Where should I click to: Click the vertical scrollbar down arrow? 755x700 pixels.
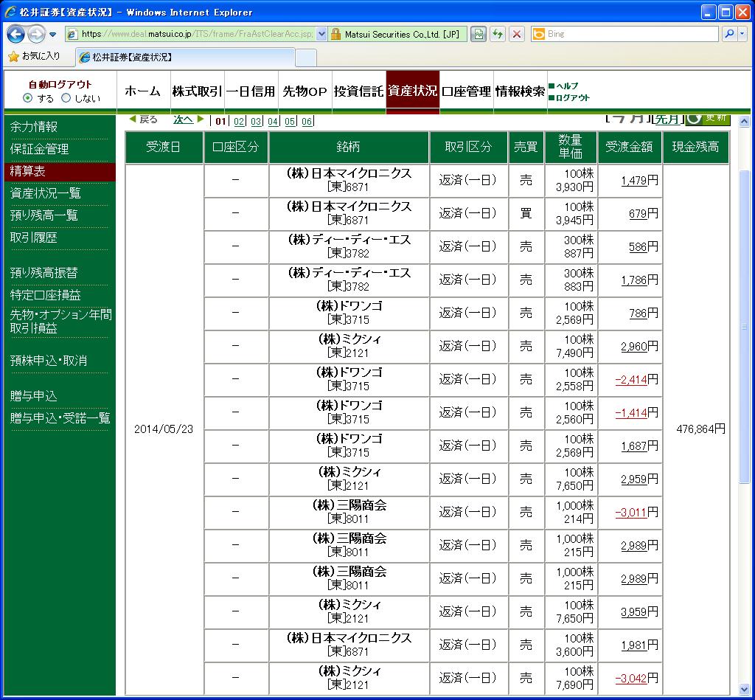[x=744, y=689]
